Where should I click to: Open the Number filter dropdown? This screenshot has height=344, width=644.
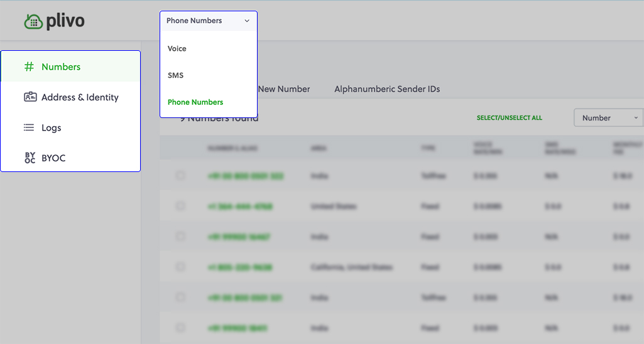[608, 118]
